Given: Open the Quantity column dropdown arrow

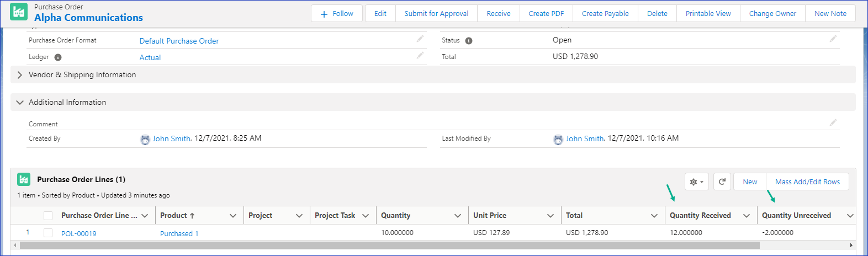Looking at the screenshot, I should pos(457,216).
